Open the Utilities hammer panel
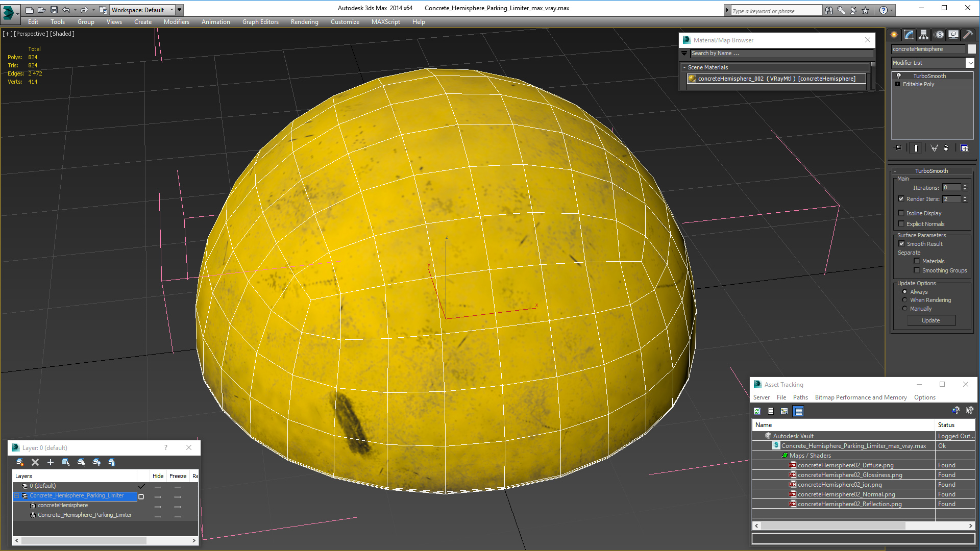980x551 pixels. [968, 35]
